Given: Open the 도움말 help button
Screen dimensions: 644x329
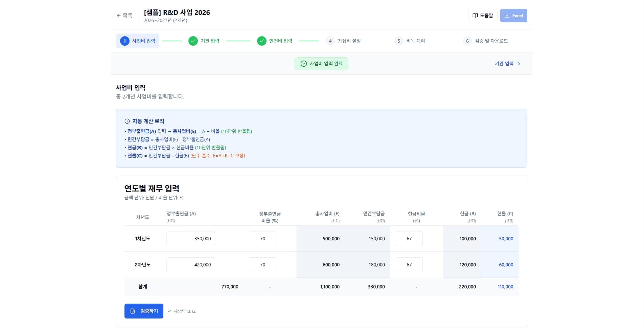Looking at the screenshot, I should [483, 16].
